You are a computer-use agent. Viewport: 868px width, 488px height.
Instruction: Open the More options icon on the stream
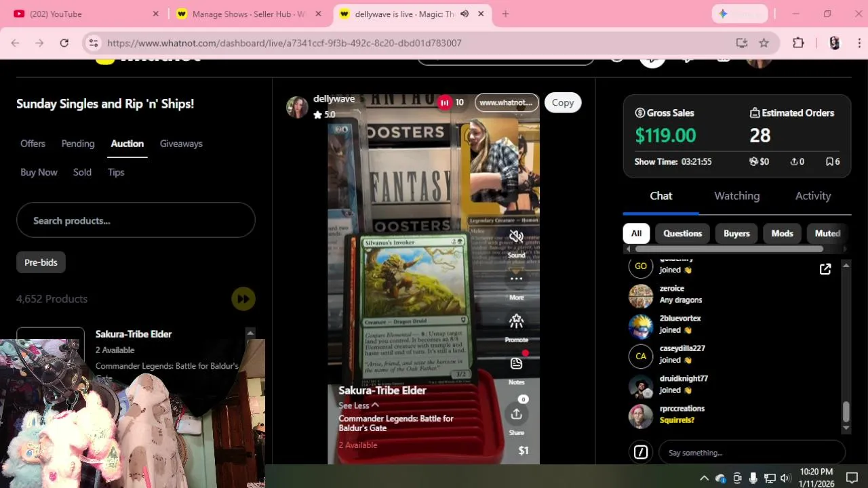[516, 279]
